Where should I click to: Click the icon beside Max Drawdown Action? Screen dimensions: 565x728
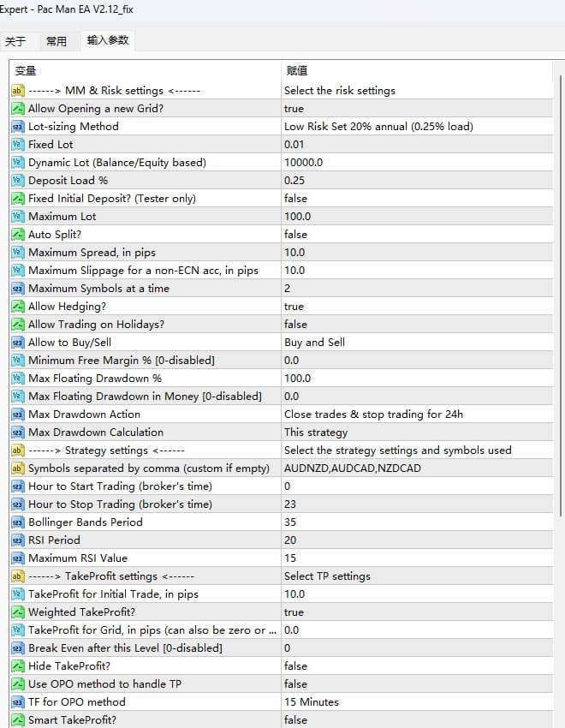click(x=18, y=415)
